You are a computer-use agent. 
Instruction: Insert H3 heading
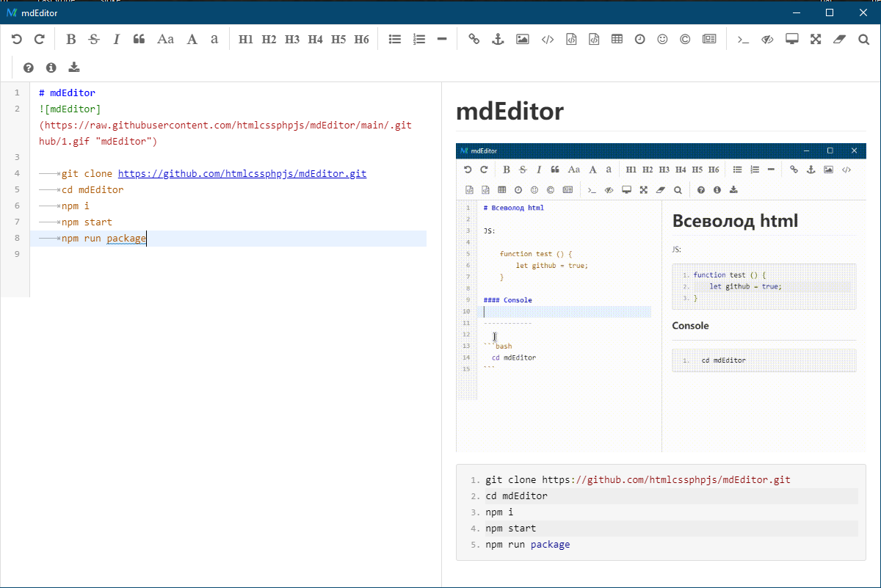[292, 40]
